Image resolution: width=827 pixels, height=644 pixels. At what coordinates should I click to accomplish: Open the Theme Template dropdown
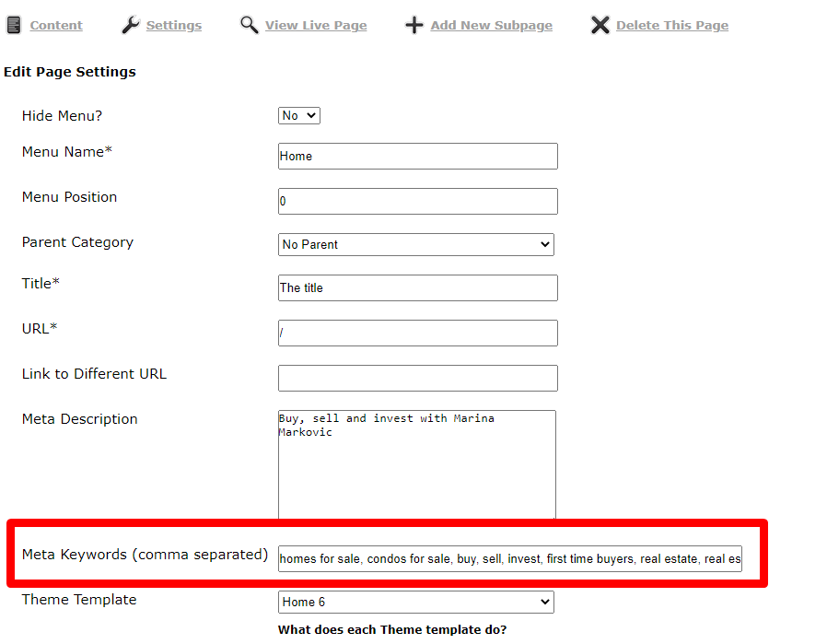(x=415, y=602)
